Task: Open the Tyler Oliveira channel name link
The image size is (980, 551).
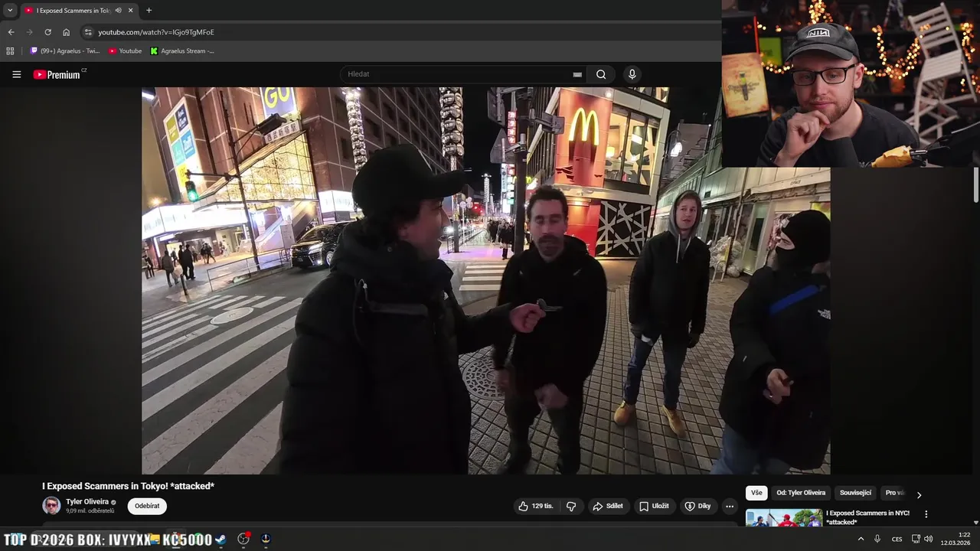Action: 87,502
